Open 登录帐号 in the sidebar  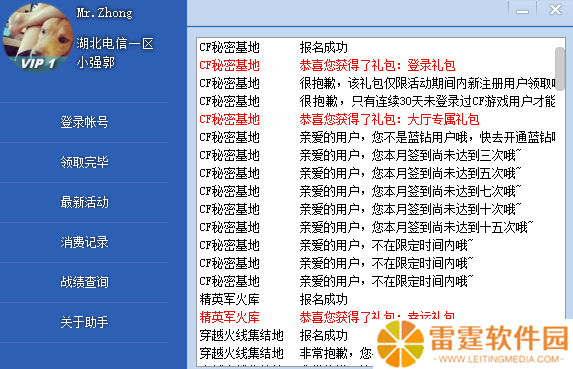tap(84, 122)
